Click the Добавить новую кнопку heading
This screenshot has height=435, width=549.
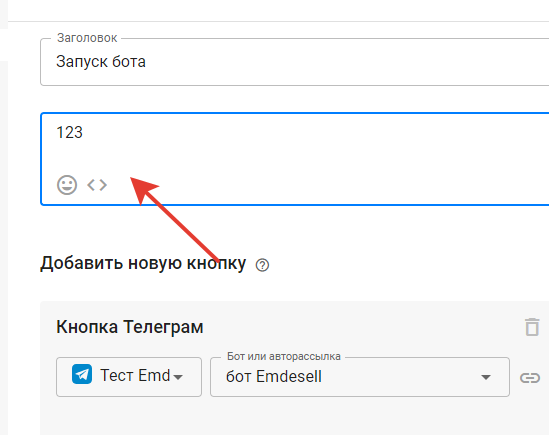(x=143, y=263)
